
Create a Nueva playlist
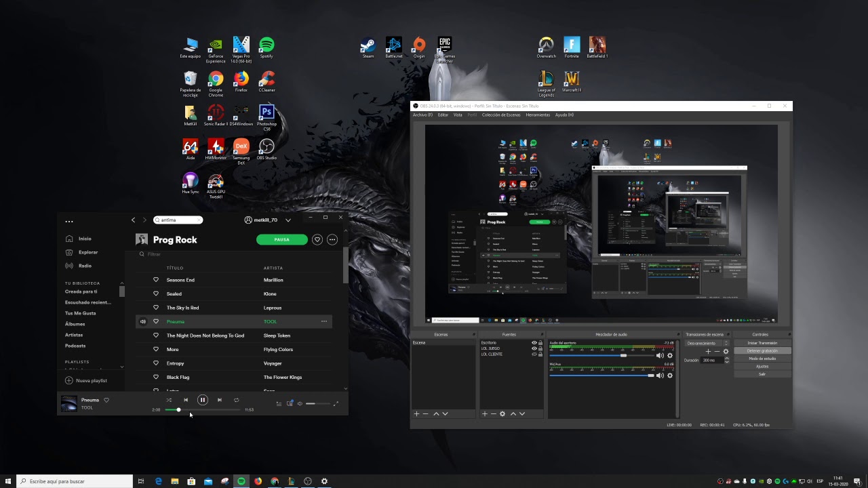coord(86,381)
